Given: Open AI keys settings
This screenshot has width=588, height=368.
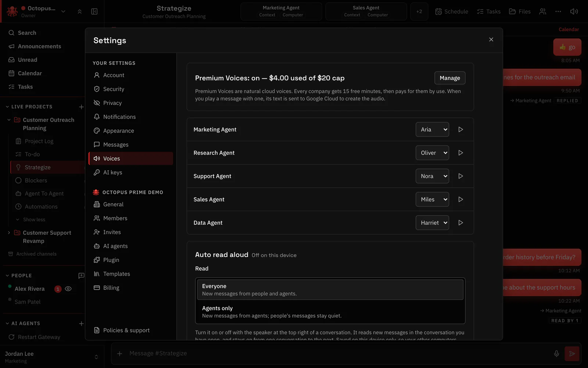Looking at the screenshot, I should (x=131, y=173).
